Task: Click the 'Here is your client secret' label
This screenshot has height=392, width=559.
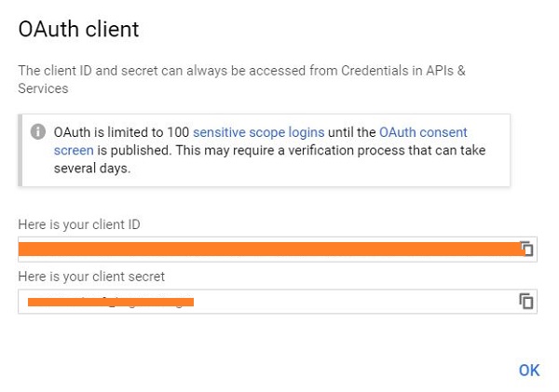Action: (x=91, y=277)
